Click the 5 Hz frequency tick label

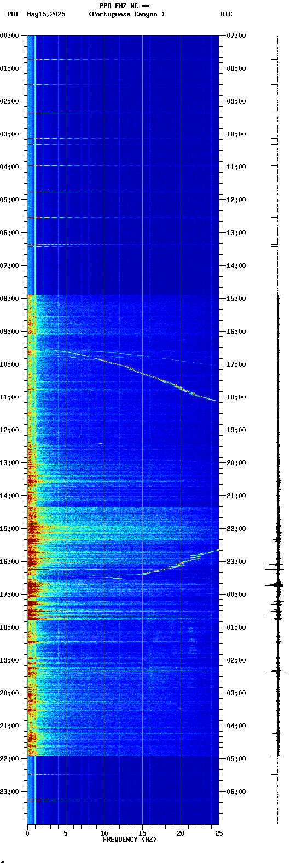(66, 833)
